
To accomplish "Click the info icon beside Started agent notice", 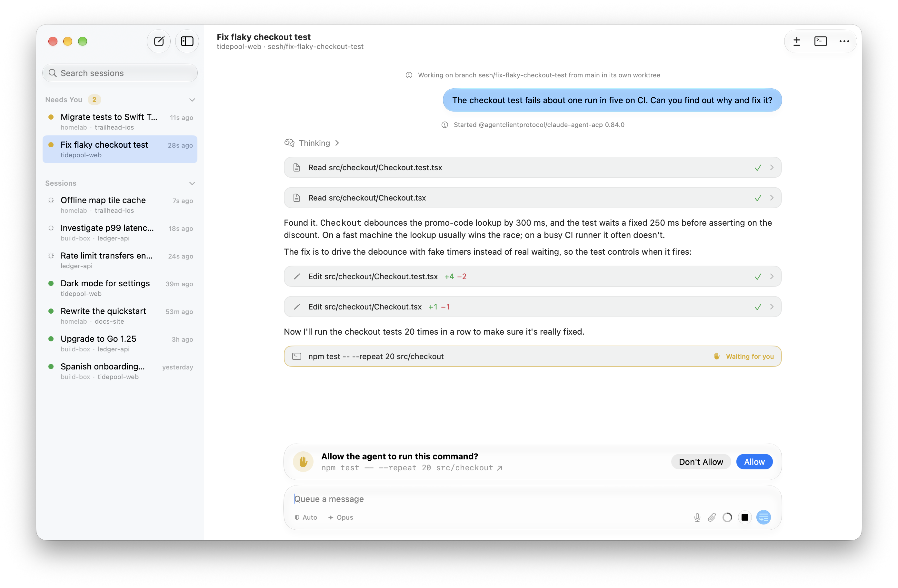I will pyautogui.click(x=445, y=125).
